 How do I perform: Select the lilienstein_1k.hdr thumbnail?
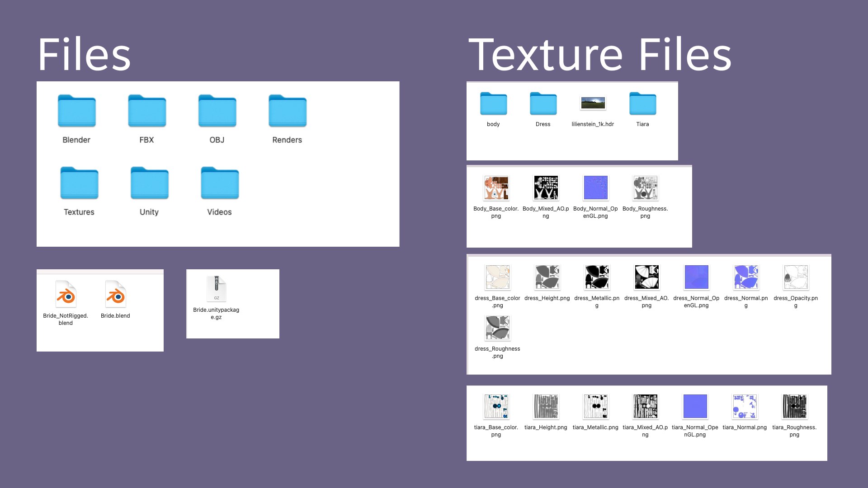coord(593,103)
